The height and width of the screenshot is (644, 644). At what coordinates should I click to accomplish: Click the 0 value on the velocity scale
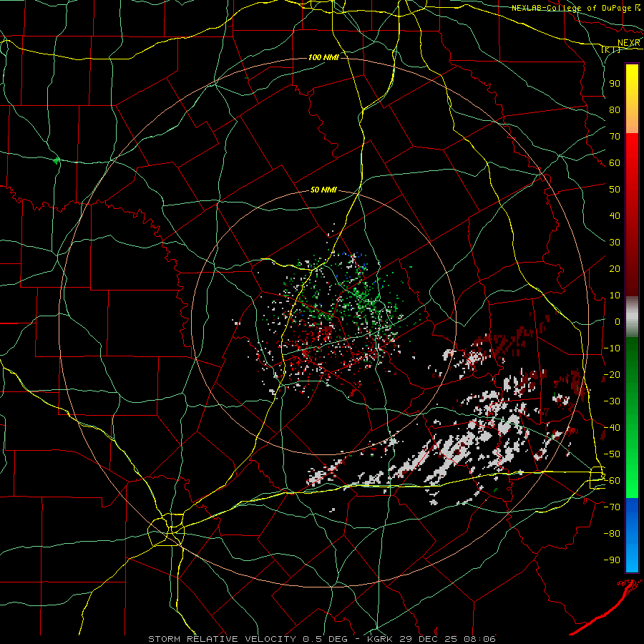(618, 321)
